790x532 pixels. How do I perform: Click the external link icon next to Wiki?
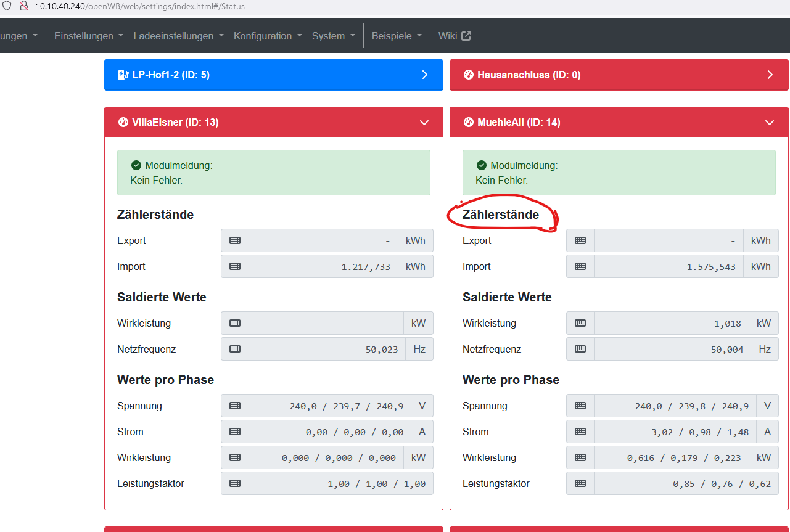[x=466, y=36]
